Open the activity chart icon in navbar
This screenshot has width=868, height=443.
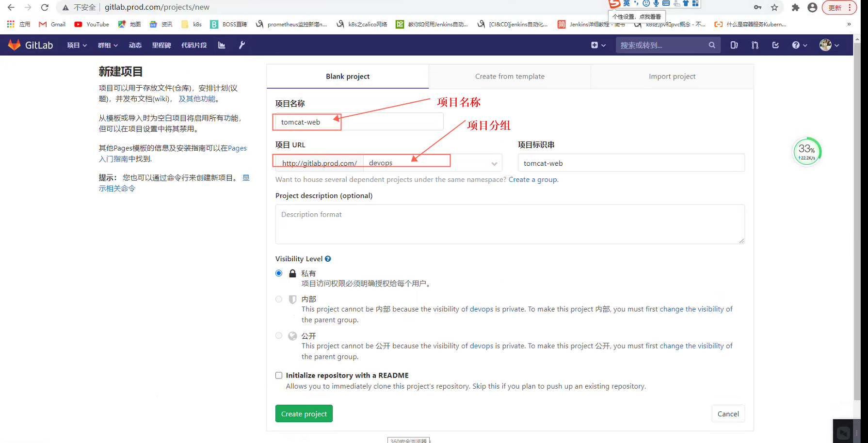(222, 45)
